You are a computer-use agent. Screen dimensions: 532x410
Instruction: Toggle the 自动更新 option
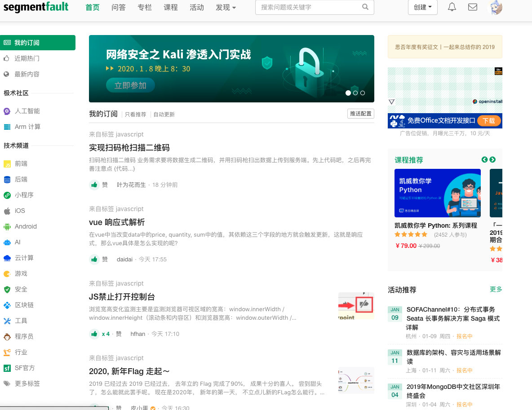(164, 115)
